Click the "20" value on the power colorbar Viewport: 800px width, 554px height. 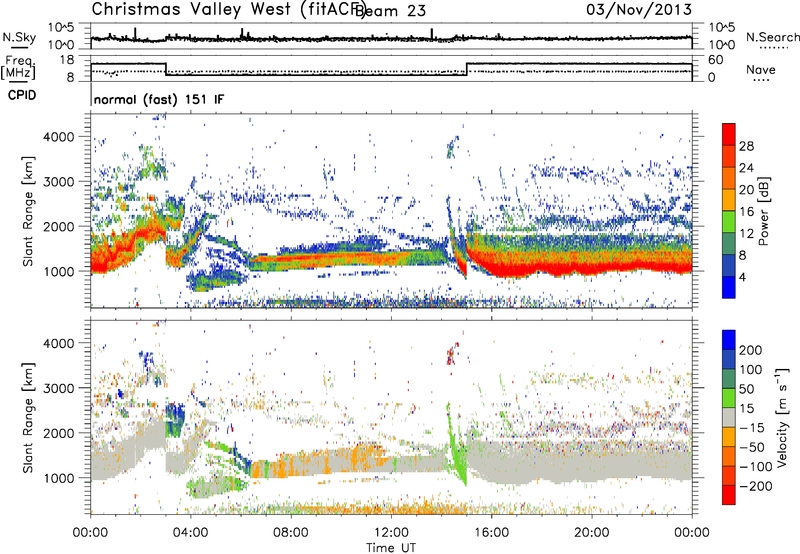(746, 190)
